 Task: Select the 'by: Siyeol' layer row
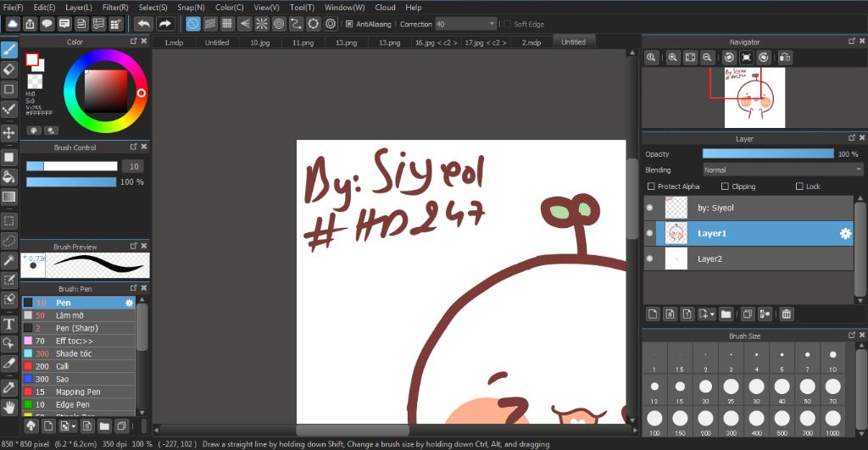point(748,208)
